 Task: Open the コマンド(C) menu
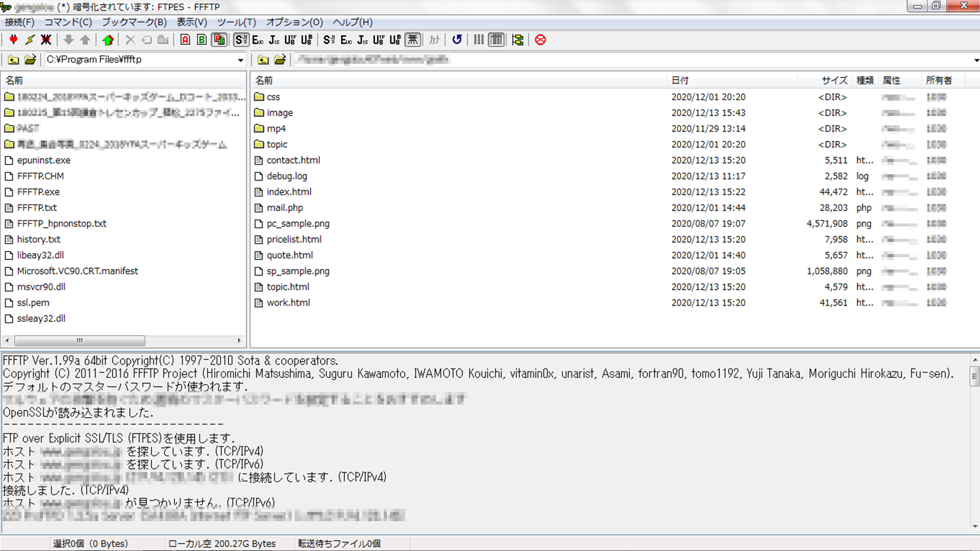tap(68, 22)
